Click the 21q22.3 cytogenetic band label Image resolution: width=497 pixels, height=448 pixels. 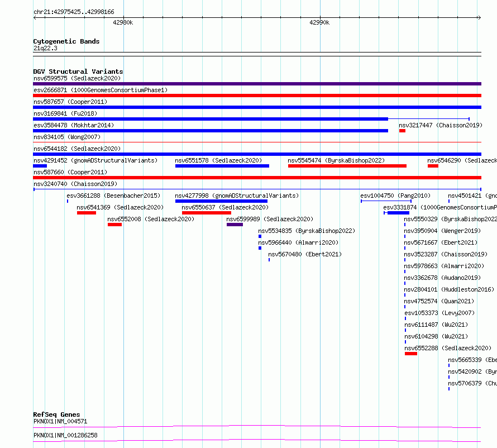45,48
